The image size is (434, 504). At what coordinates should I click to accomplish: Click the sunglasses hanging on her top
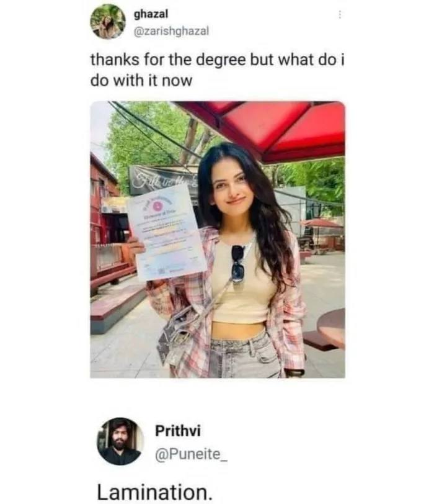tap(238, 264)
